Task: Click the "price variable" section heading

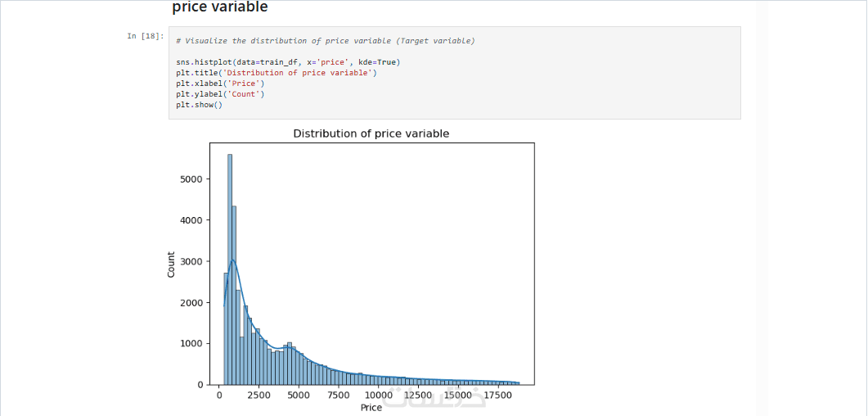Action: [219, 7]
